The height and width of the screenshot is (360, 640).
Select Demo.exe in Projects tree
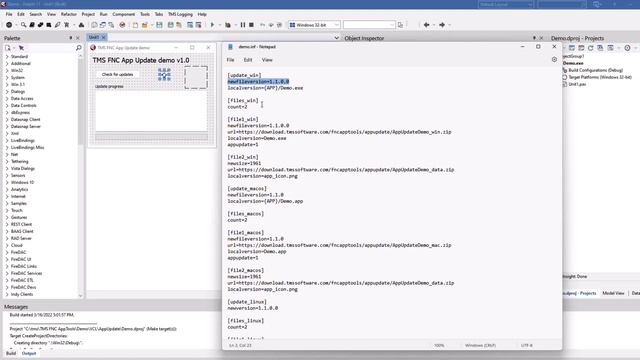(573, 63)
